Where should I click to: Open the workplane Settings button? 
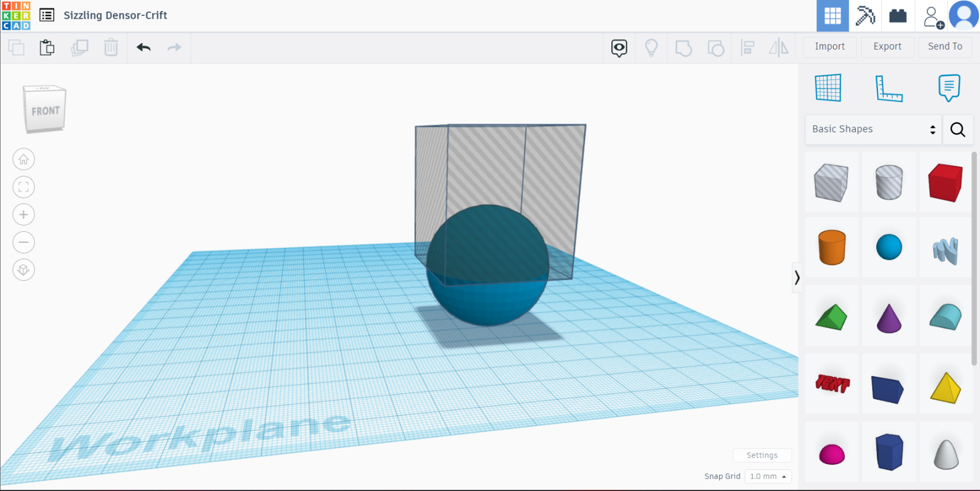[762, 455]
